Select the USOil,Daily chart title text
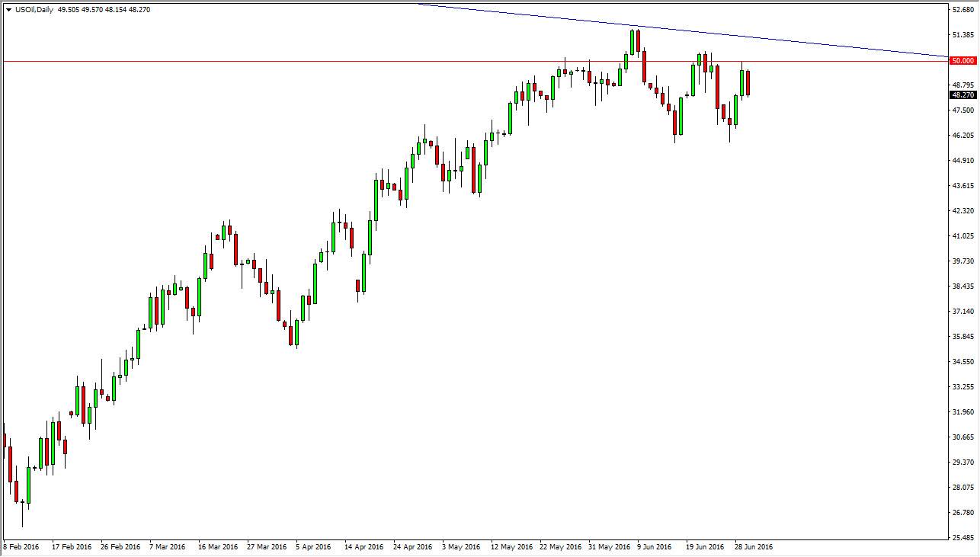The image size is (980, 557). coord(34,10)
